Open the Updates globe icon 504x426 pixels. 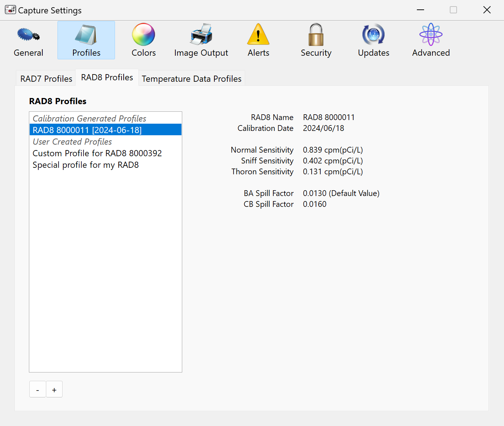[x=373, y=35]
